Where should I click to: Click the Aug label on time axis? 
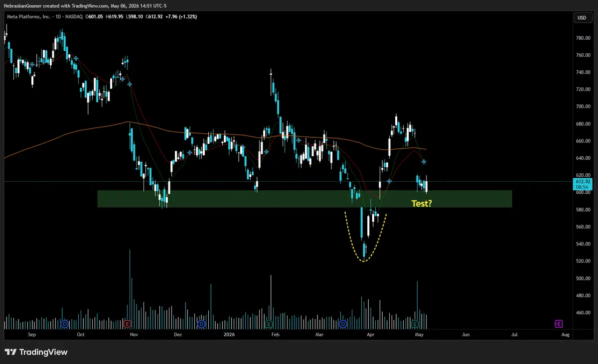click(565, 335)
